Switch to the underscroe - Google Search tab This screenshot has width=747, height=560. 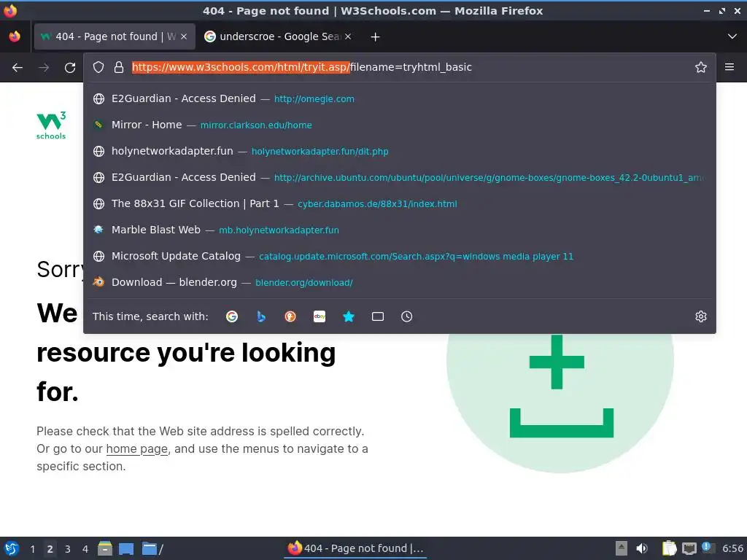click(x=278, y=36)
